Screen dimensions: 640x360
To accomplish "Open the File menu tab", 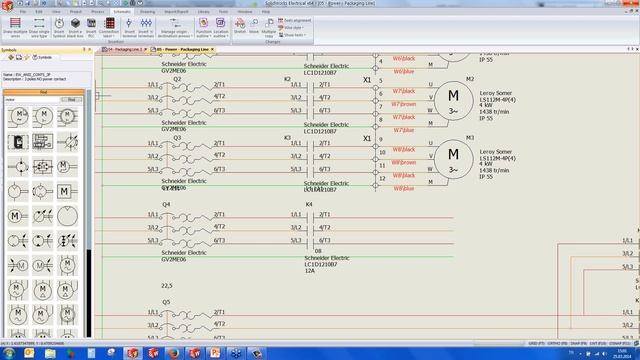I will (23, 12).
